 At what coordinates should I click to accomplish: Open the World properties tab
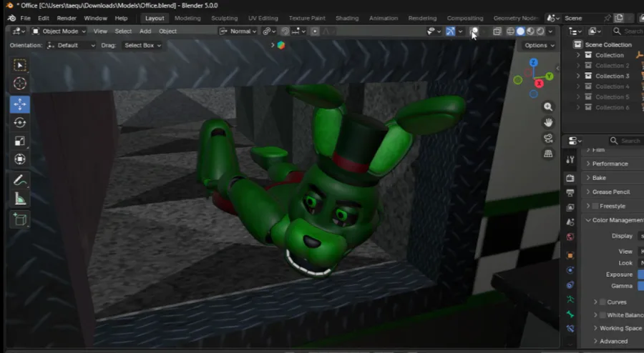pos(570,237)
